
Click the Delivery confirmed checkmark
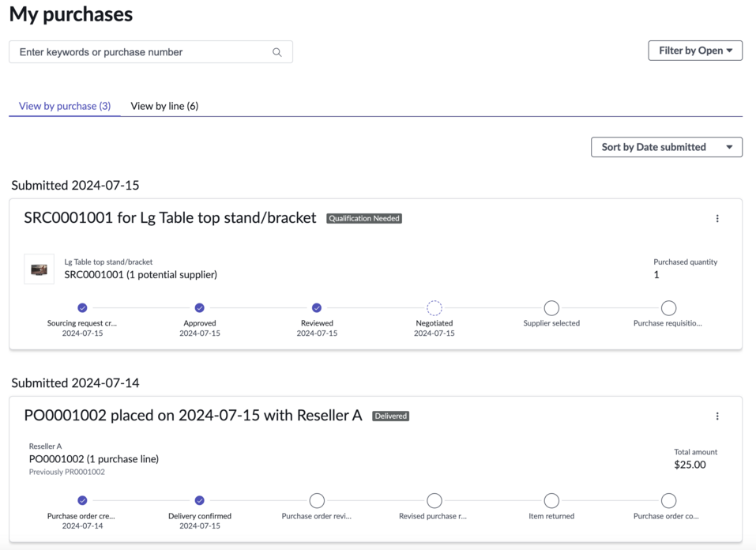[200, 500]
